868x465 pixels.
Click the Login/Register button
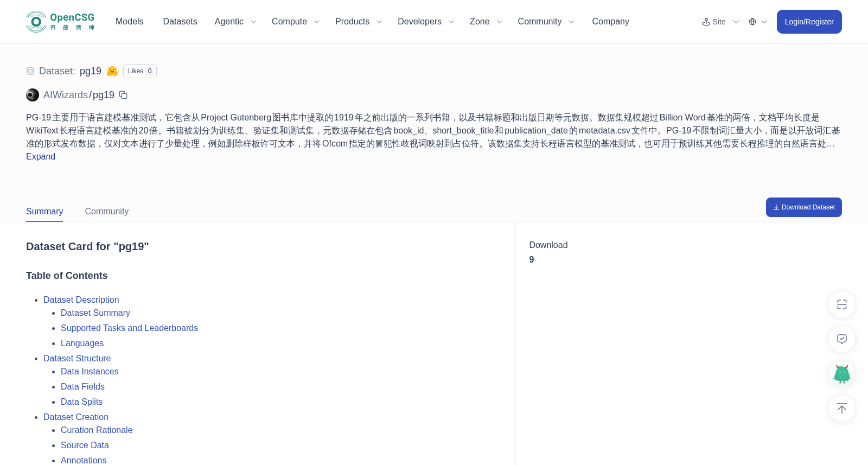pyautogui.click(x=809, y=22)
